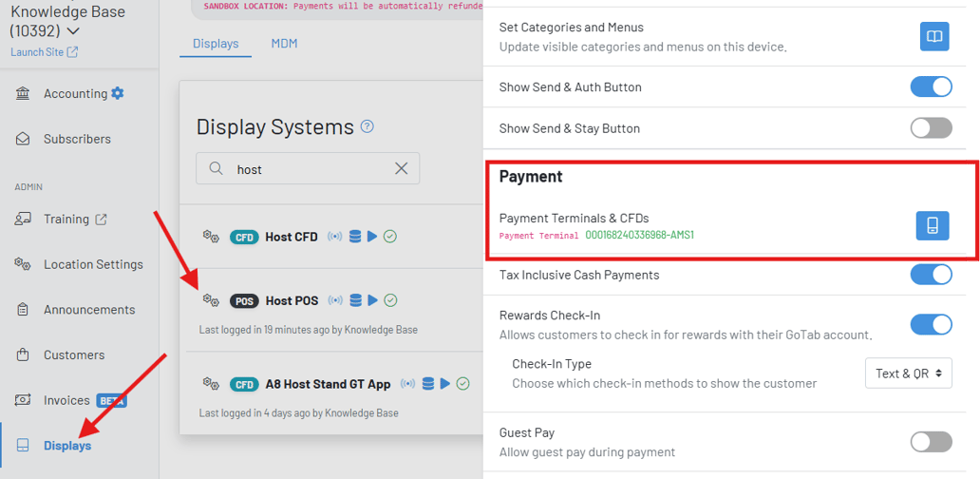Click Accounting settings gear icon
Viewport: 980px width, 479px height.
[118, 93]
